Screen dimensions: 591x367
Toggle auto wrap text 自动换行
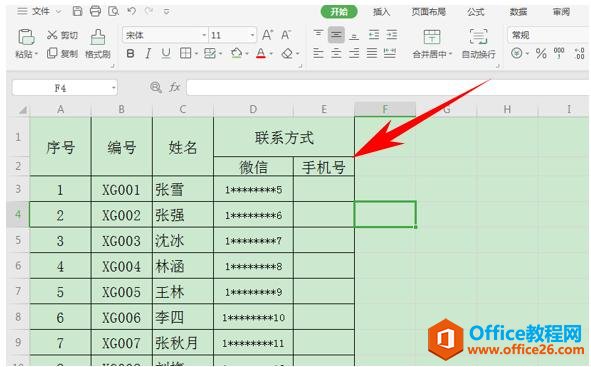pos(479,44)
